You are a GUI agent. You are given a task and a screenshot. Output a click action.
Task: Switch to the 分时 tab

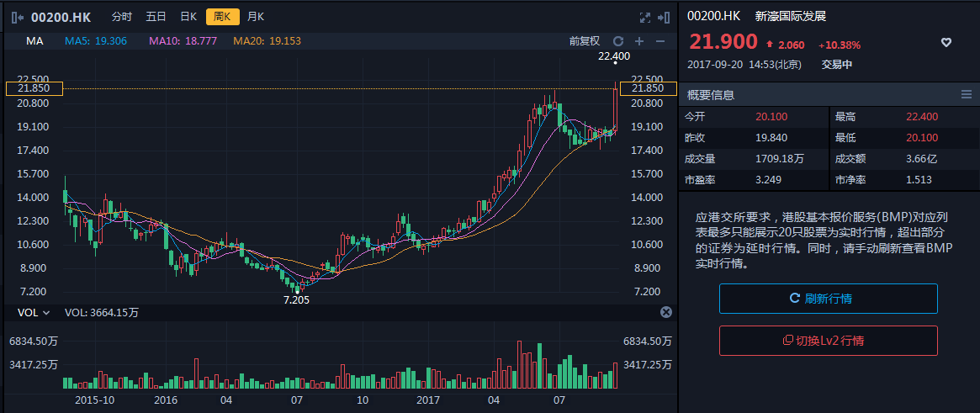coord(122,17)
